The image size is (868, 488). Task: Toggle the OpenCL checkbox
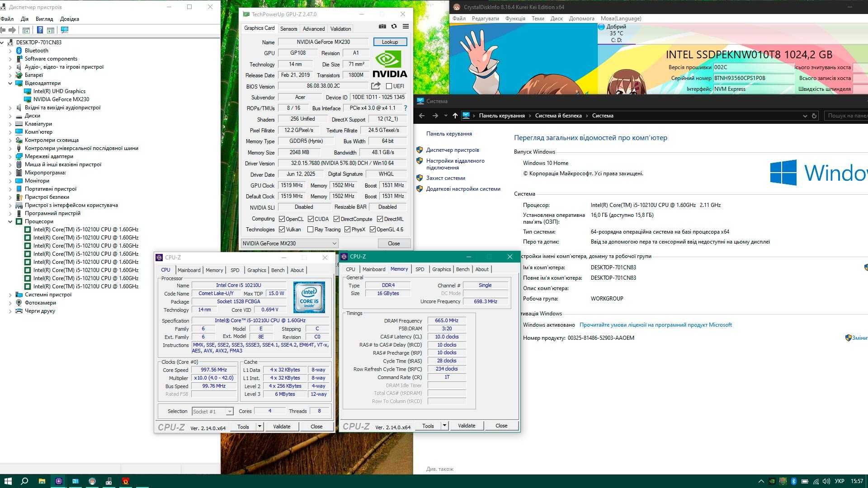tap(282, 219)
